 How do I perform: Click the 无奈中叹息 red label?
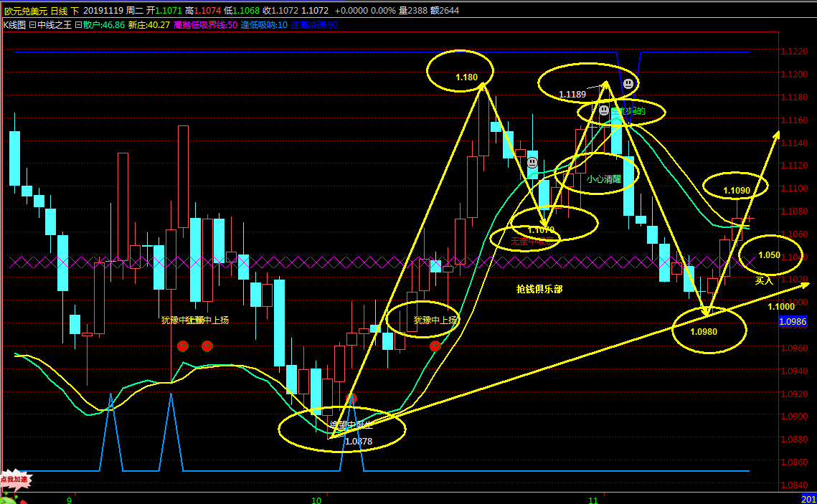coord(532,241)
